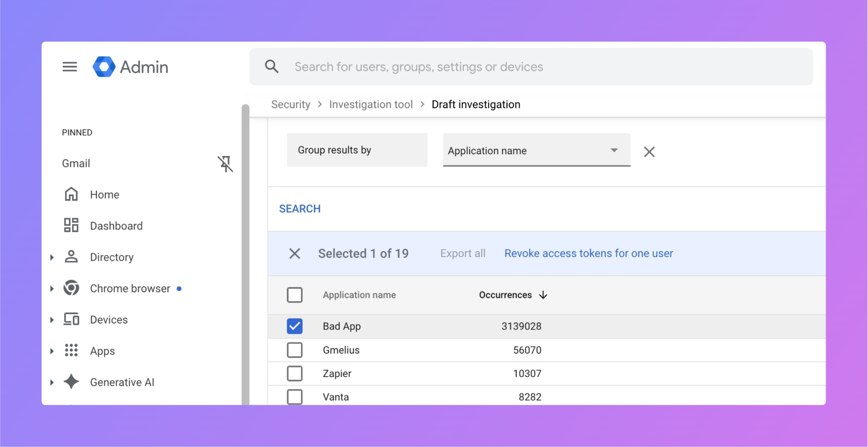
Task: Click the search magnifier icon
Action: point(272,66)
